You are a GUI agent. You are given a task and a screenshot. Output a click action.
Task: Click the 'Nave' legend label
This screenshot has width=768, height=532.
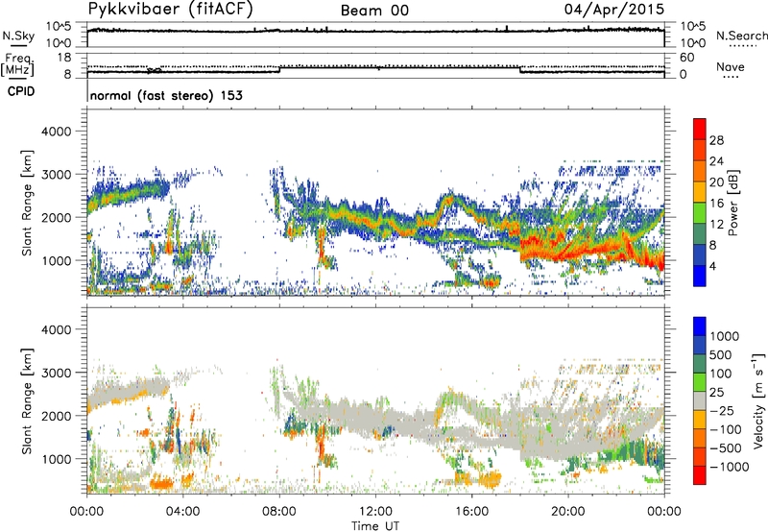pyautogui.click(x=730, y=66)
